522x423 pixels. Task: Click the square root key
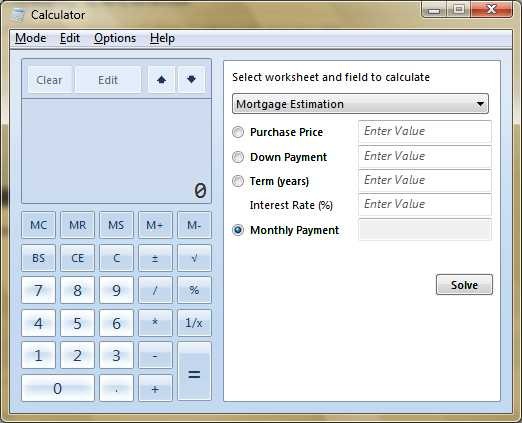[194, 258]
